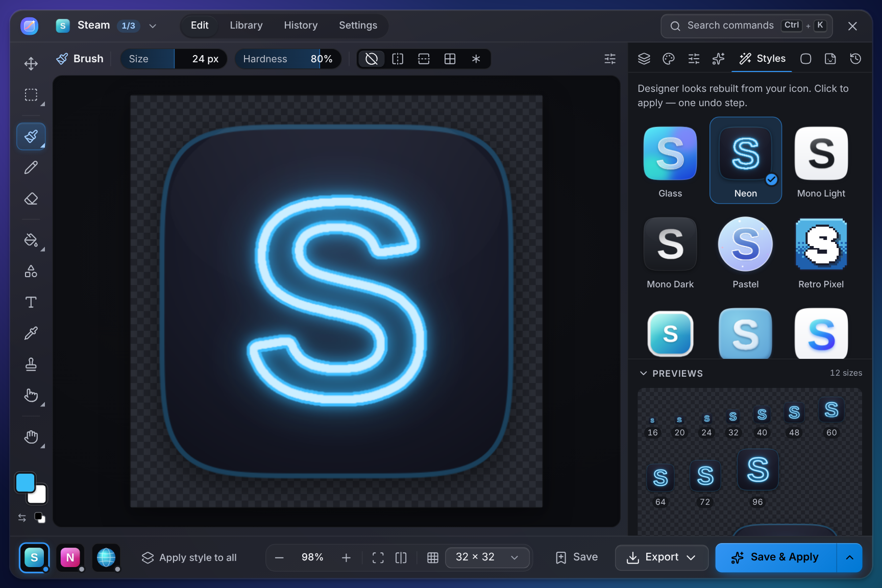Click the app logo icon
882x588 pixels.
click(30, 26)
